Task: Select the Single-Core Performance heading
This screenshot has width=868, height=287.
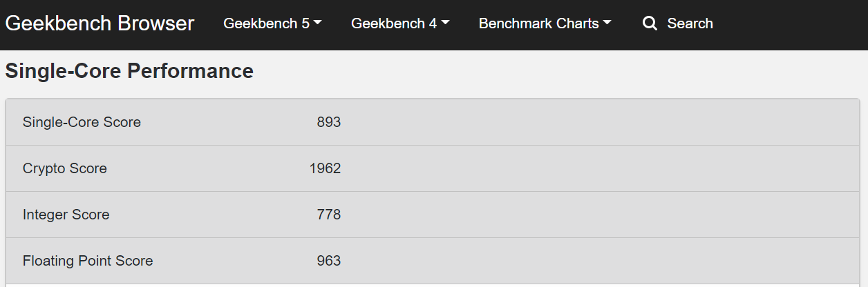Action: pos(129,71)
